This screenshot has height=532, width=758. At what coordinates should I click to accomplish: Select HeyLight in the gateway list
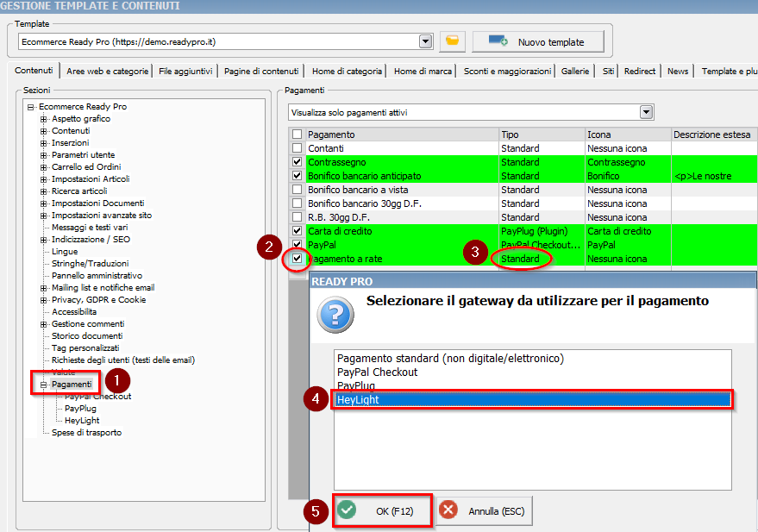pos(532,399)
